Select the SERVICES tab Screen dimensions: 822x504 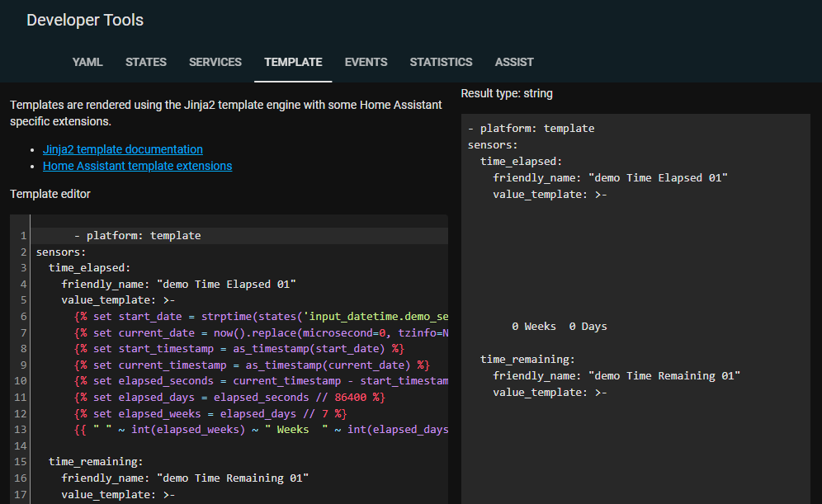[x=215, y=62]
